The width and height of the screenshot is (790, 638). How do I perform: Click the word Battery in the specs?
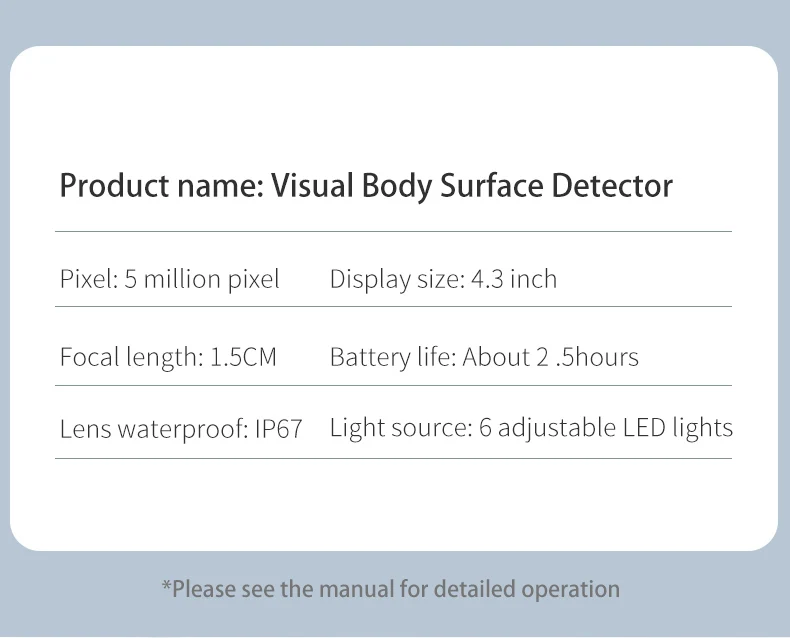pos(370,357)
